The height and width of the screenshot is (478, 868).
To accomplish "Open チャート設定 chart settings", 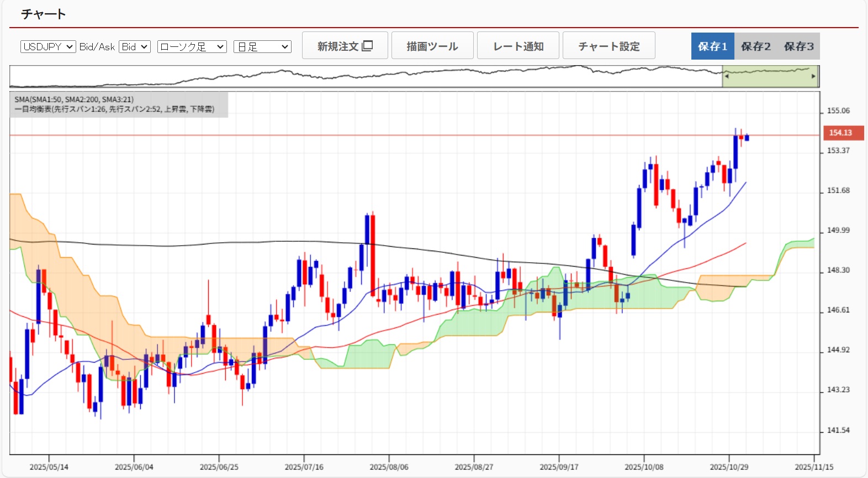I will click(x=608, y=46).
